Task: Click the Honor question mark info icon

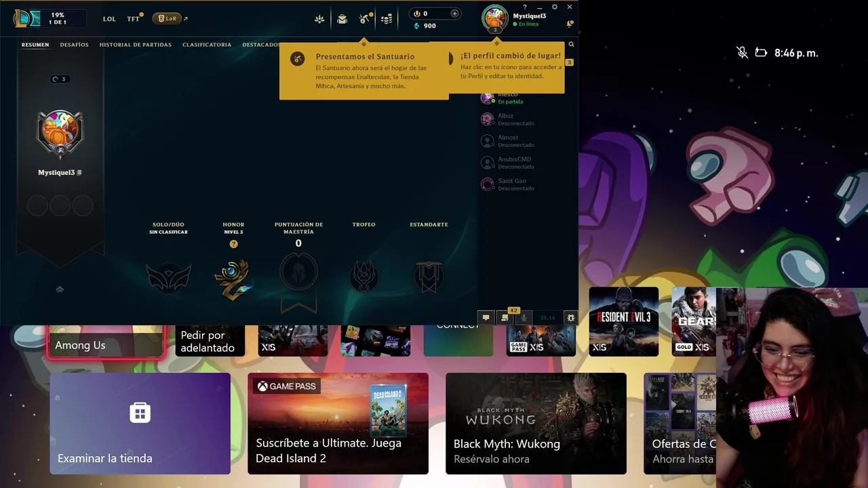Action: (x=233, y=244)
